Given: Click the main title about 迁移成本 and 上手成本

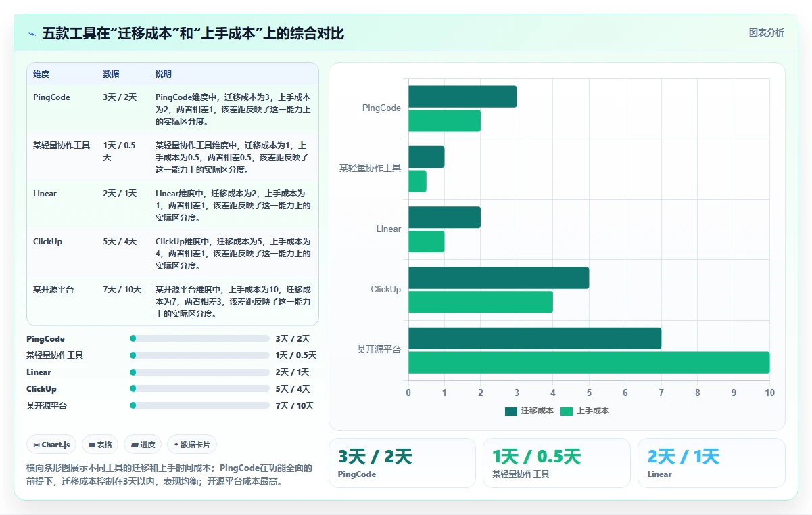Looking at the screenshot, I should tap(193, 33).
